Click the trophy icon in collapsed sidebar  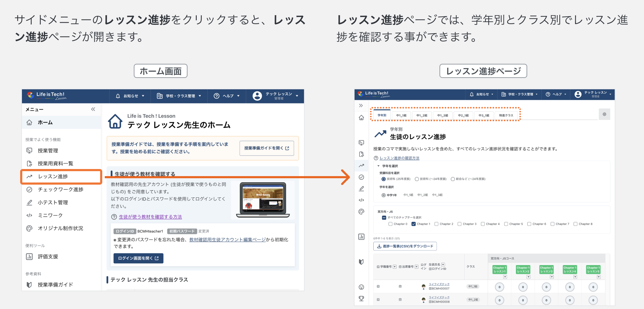361,298
